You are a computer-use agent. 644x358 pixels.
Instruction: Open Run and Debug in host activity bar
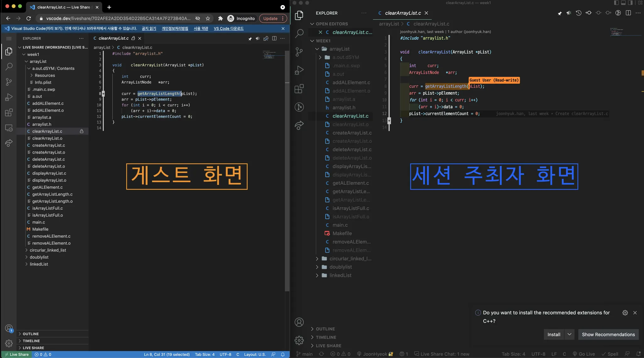click(299, 70)
